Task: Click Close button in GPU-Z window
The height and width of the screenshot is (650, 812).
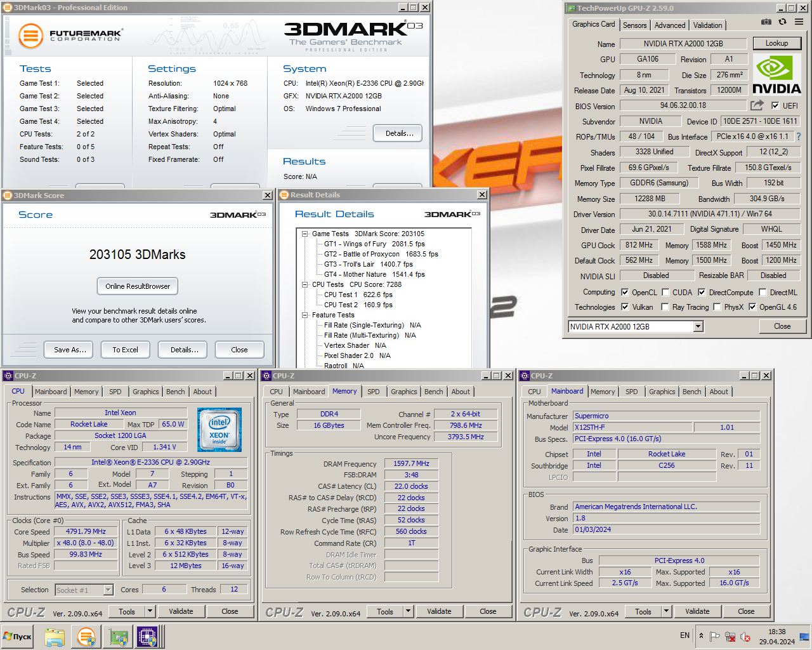Action: tap(782, 326)
